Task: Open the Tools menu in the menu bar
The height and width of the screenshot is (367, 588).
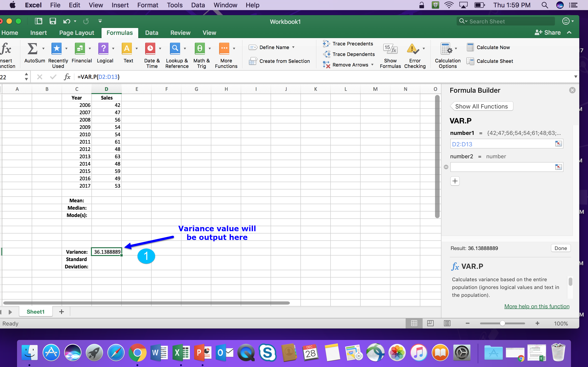Action: click(175, 5)
